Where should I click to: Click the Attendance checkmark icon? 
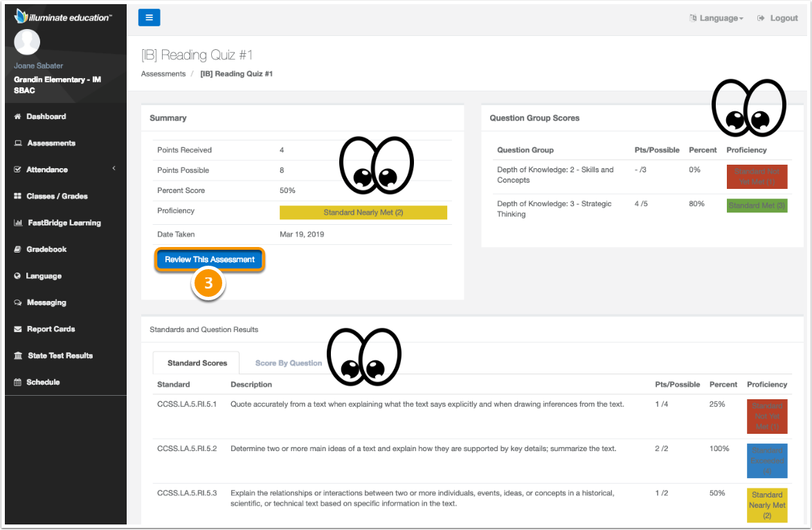[x=17, y=170]
